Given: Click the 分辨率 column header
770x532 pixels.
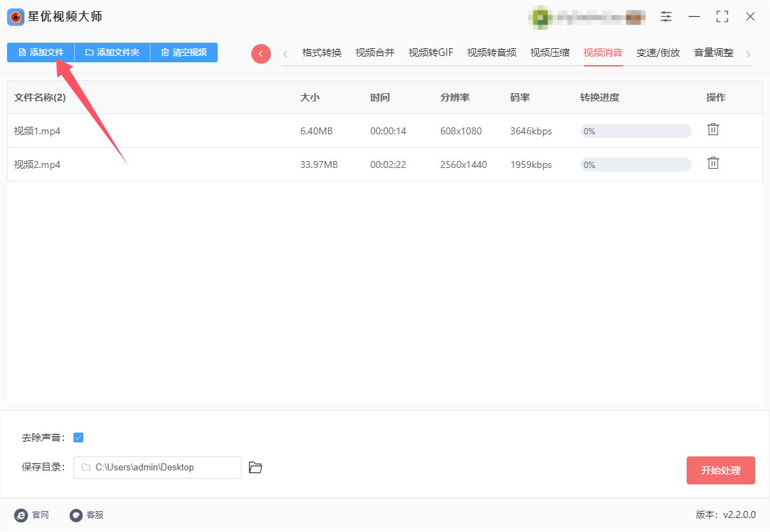Looking at the screenshot, I should [x=455, y=97].
